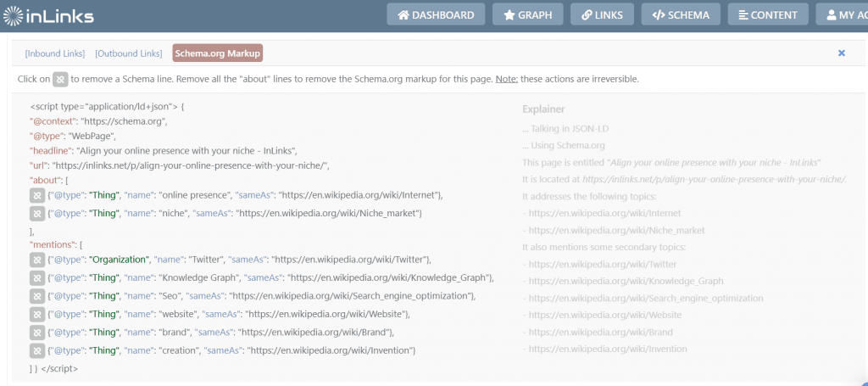This screenshot has height=386, width=868.
Task: Remove the Knowledge Graph mention line
Action: [37, 277]
